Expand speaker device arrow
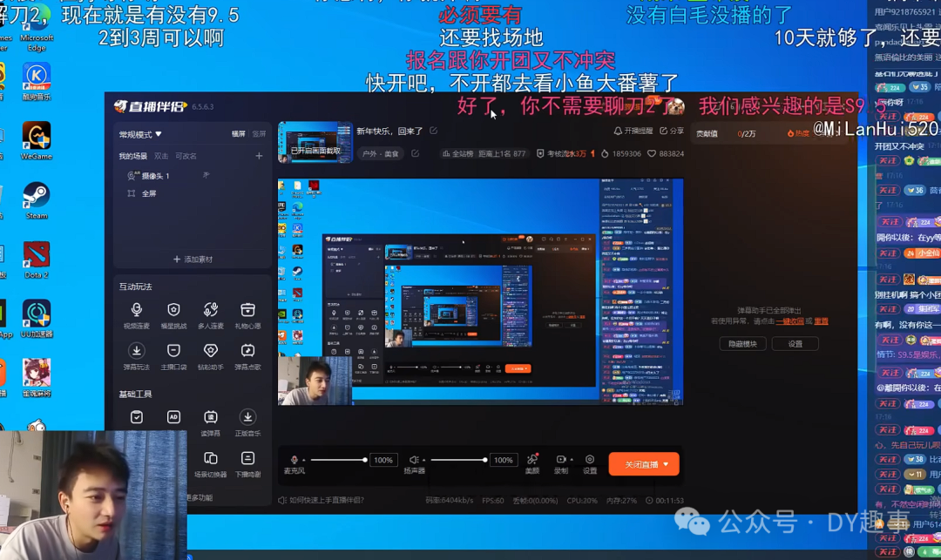 click(x=423, y=460)
